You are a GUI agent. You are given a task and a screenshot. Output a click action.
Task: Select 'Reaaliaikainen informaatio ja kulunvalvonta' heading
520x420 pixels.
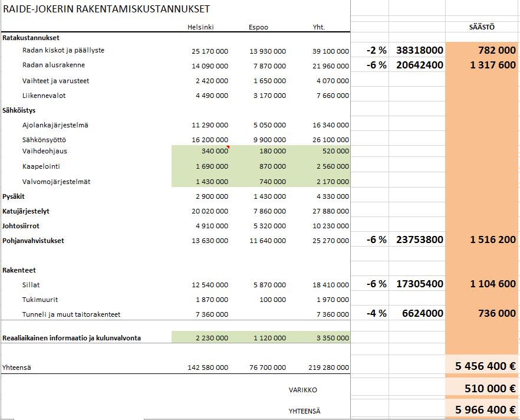tap(72, 338)
